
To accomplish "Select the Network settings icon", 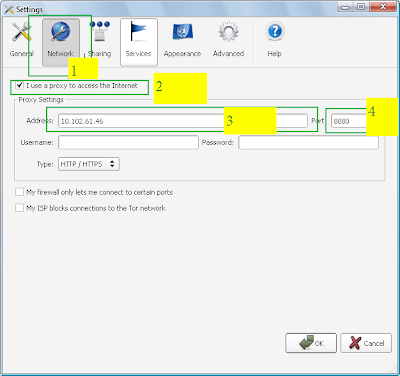I will pyautogui.click(x=61, y=42).
